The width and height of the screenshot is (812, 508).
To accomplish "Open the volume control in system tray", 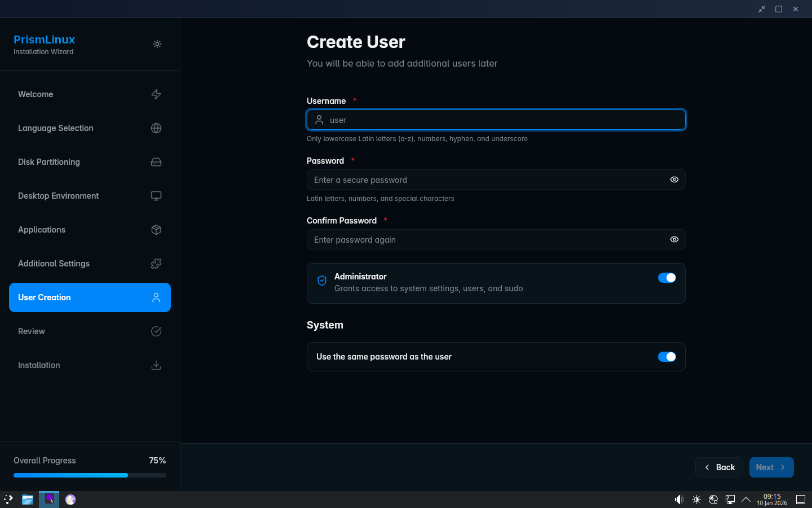I will click(x=679, y=500).
